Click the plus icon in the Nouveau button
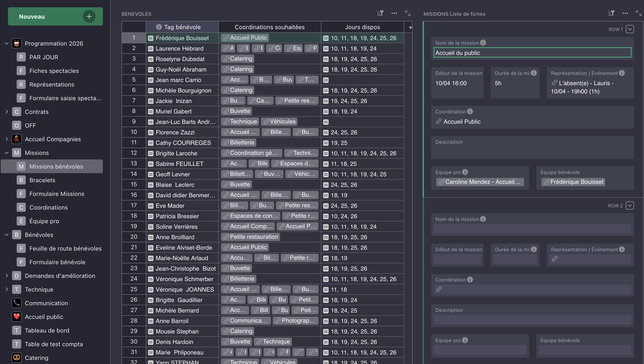Screen dimensions: 644x364 pos(89,16)
